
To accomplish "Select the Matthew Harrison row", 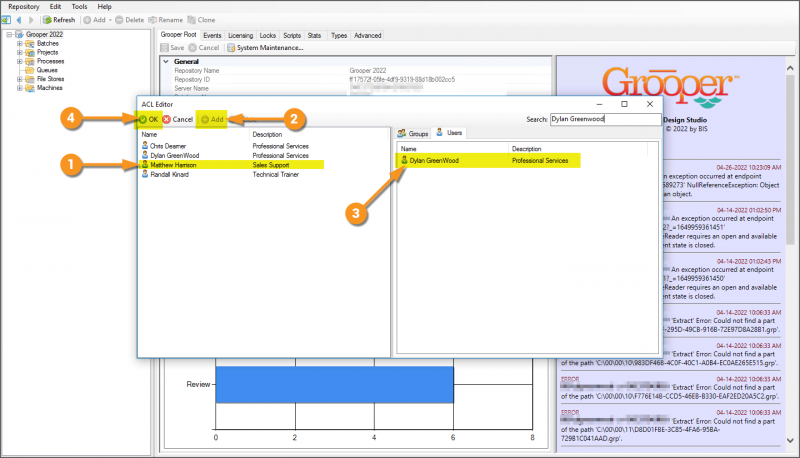I will [x=232, y=165].
